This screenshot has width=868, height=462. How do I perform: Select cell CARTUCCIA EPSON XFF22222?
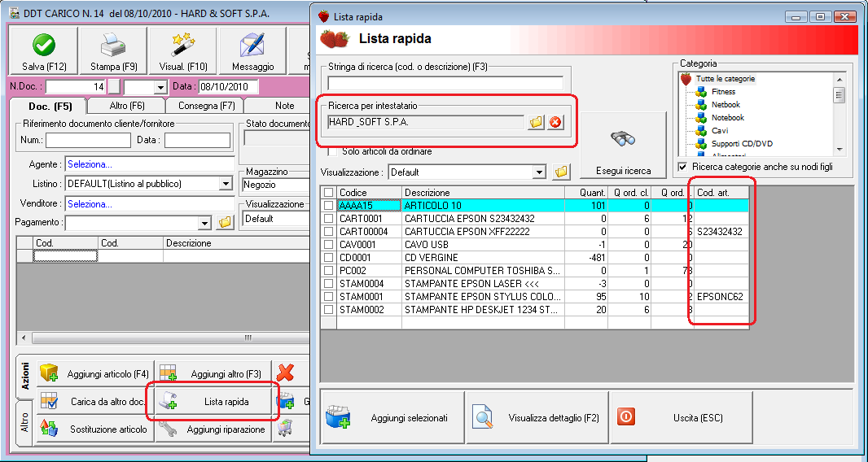pyautogui.click(x=484, y=231)
